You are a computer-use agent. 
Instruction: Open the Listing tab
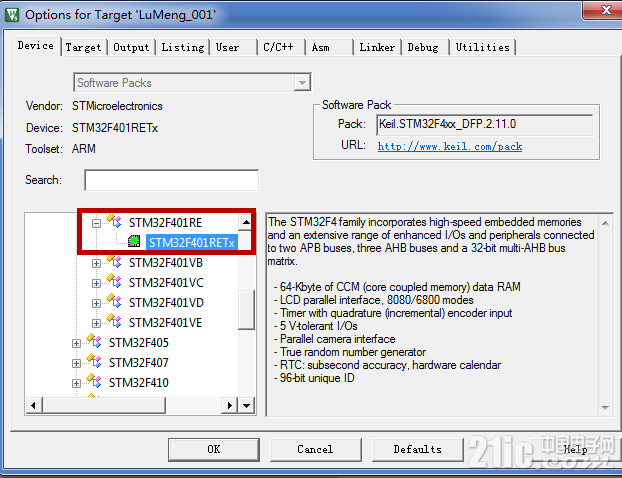tap(182, 48)
